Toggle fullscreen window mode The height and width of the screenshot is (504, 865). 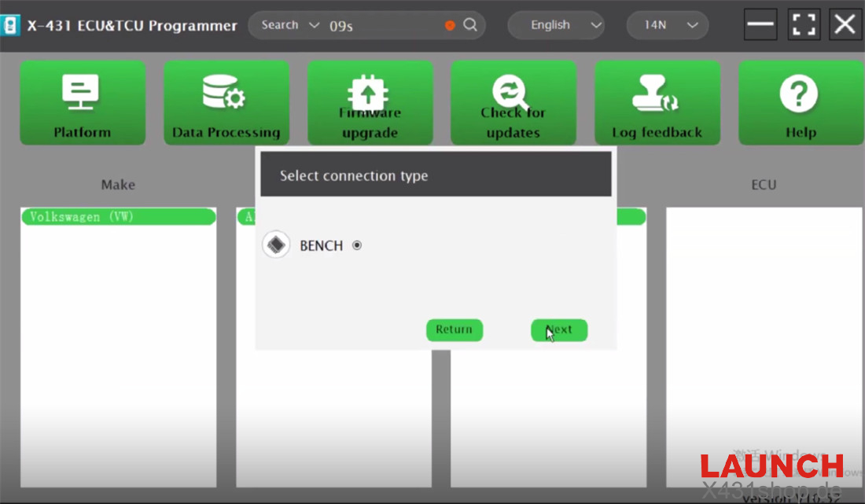(x=803, y=24)
